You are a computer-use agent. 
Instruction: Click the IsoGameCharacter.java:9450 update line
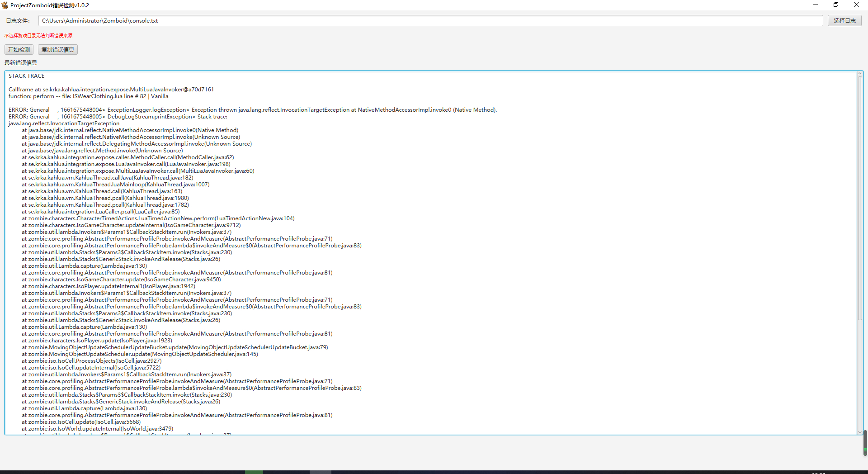121,280
